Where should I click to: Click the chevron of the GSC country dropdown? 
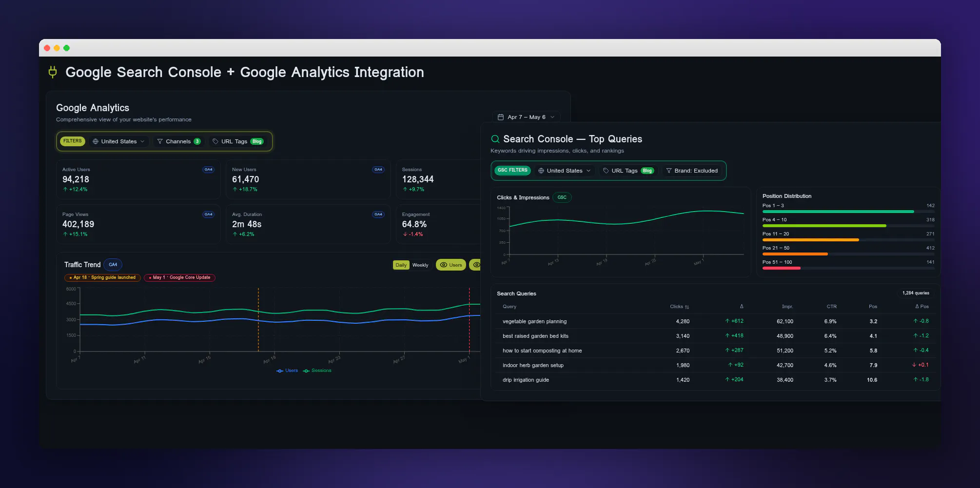[x=588, y=171]
